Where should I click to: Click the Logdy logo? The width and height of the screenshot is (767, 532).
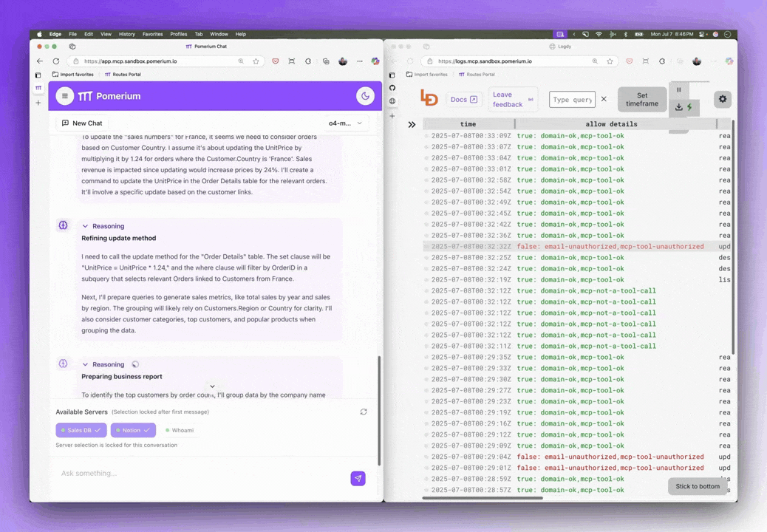(429, 98)
